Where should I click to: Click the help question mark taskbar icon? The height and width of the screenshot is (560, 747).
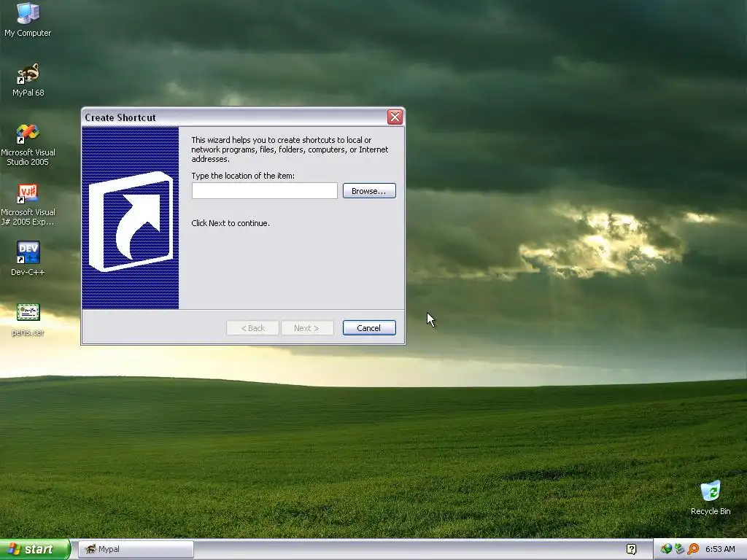click(631, 550)
